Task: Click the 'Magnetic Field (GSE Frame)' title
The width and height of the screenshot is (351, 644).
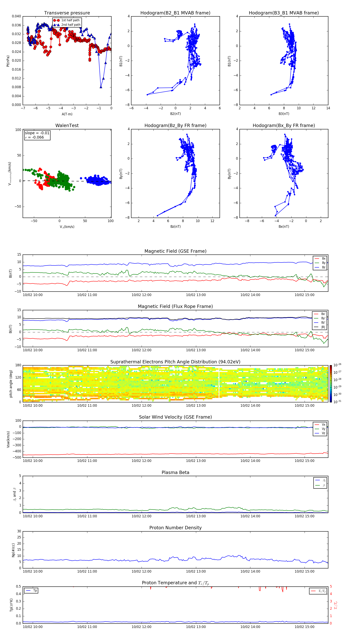Action: 175,251
